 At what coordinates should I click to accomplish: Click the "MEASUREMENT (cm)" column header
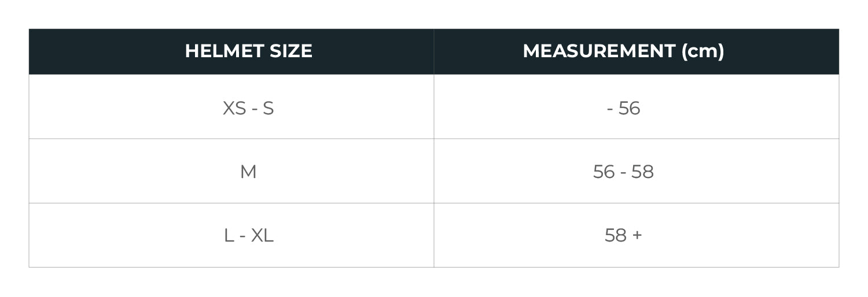(x=623, y=51)
